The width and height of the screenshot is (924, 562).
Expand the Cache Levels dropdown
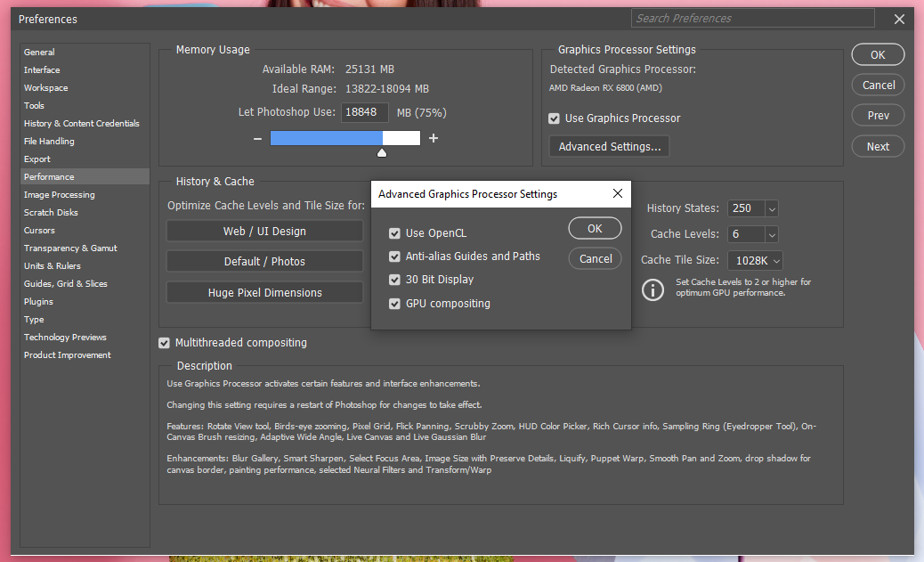click(772, 235)
